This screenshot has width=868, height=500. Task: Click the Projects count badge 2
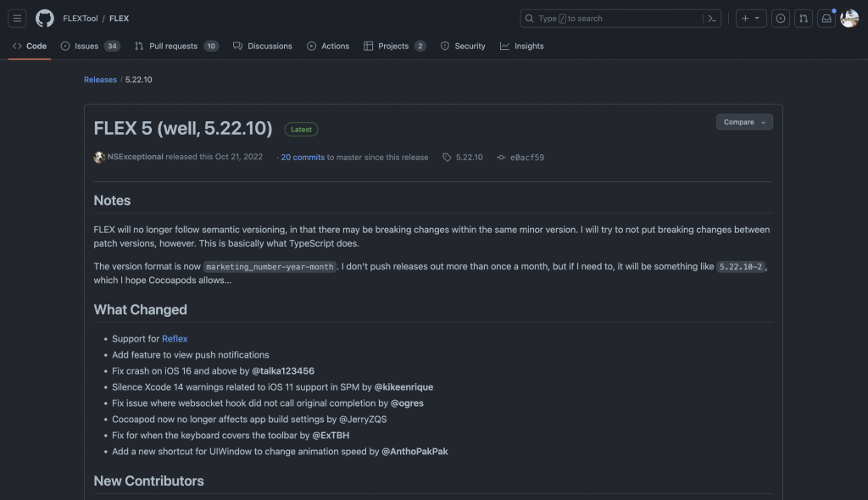click(420, 46)
